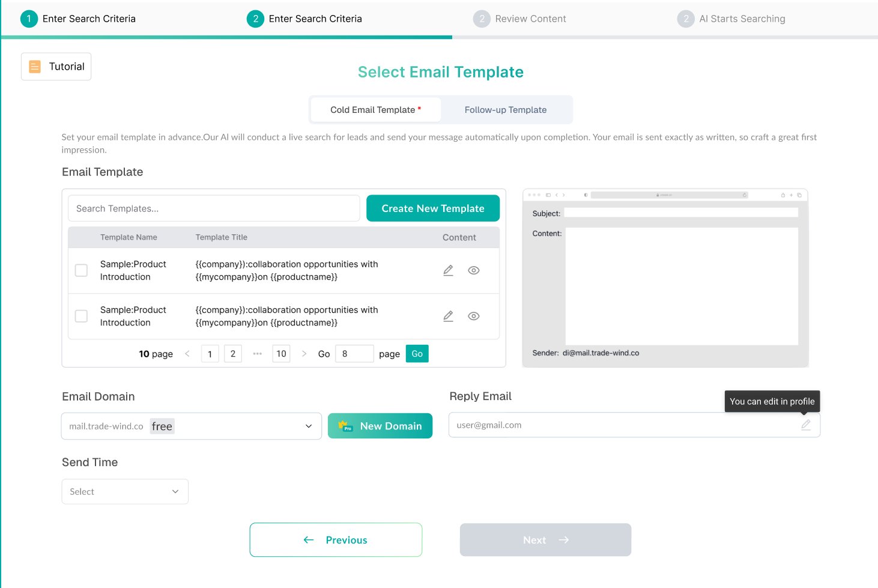Expand the Send Time selector

coord(124,491)
